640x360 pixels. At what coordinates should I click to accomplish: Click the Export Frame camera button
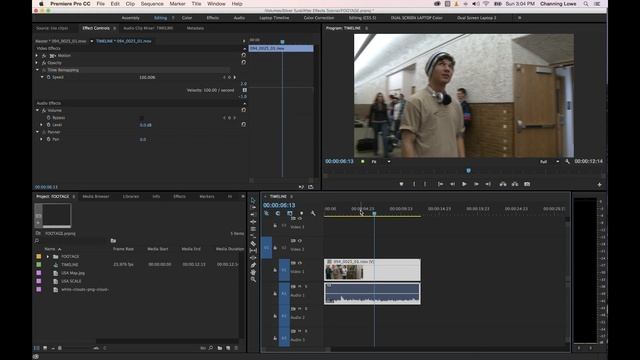tap(527, 184)
